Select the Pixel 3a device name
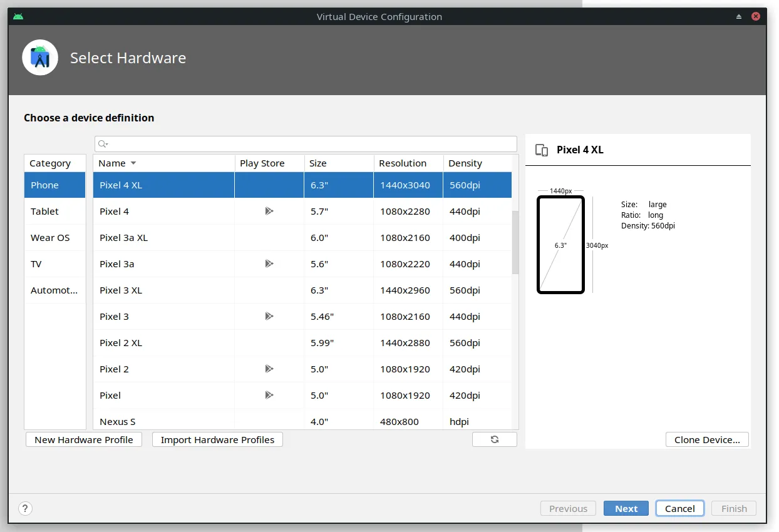Image resolution: width=779 pixels, height=532 pixels. coord(117,264)
